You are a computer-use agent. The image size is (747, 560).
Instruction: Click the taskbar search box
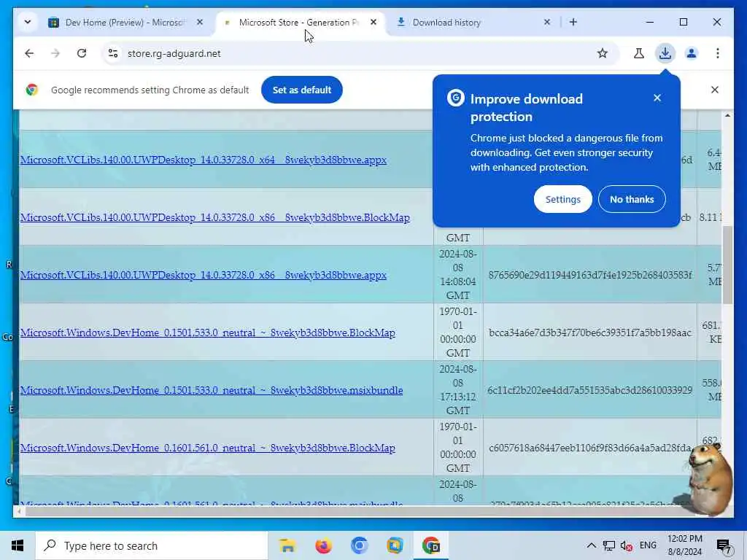pos(152,545)
